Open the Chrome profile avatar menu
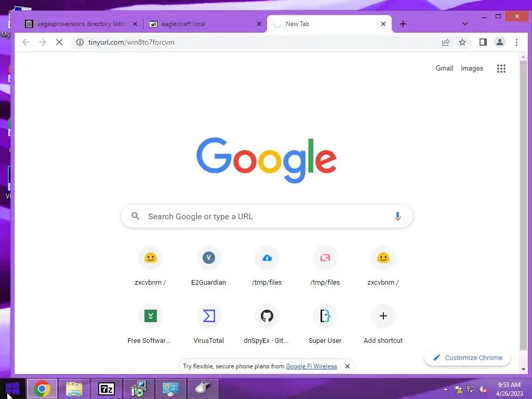532x399 pixels. click(x=499, y=42)
